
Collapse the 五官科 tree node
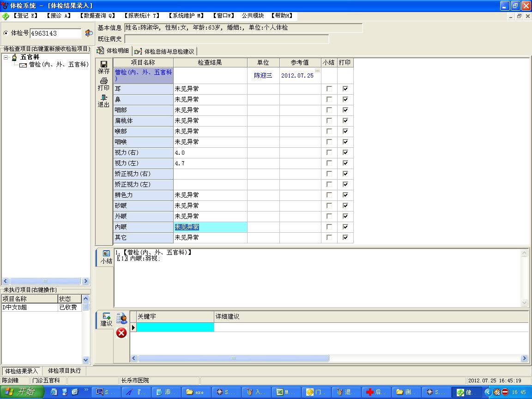click(6, 57)
